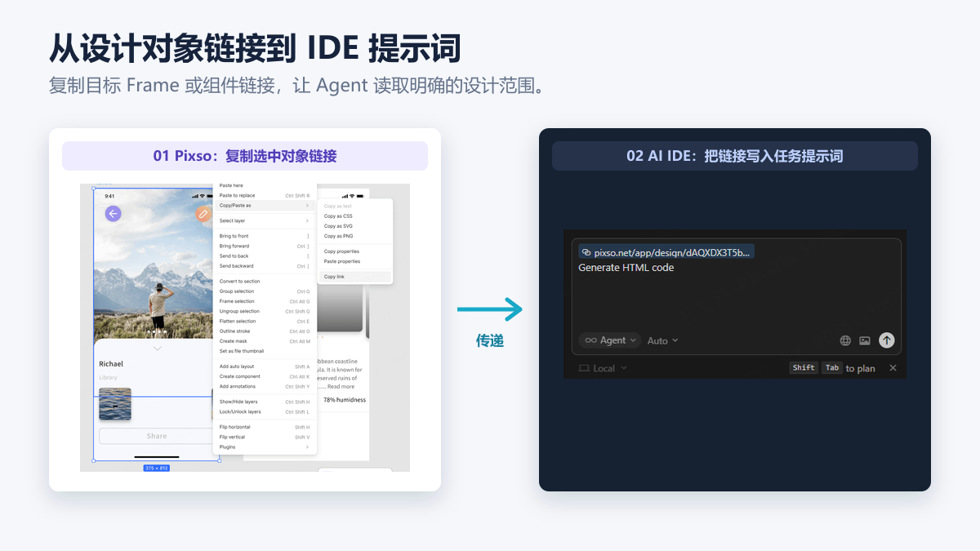This screenshot has width=980, height=551.
Task: Choose Group selection
Action: [x=265, y=291]
